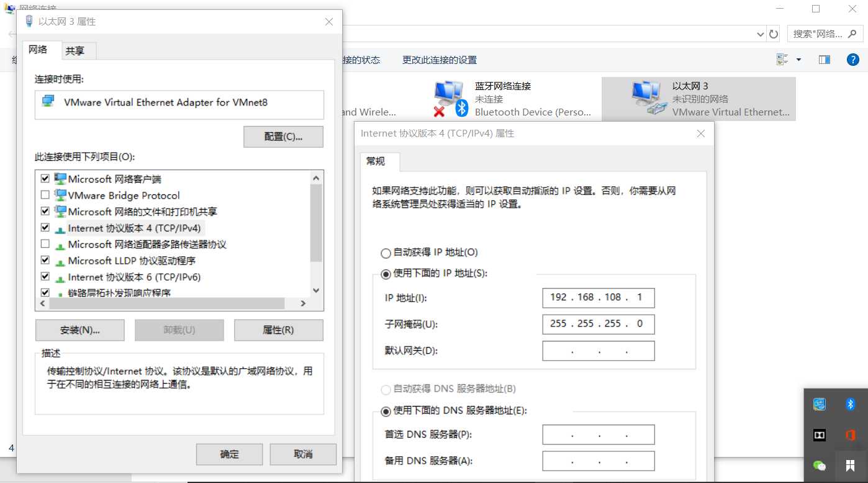Click the change view layout icon
Viewport: 868px width, 483px height.
click(x=782, y=60)
